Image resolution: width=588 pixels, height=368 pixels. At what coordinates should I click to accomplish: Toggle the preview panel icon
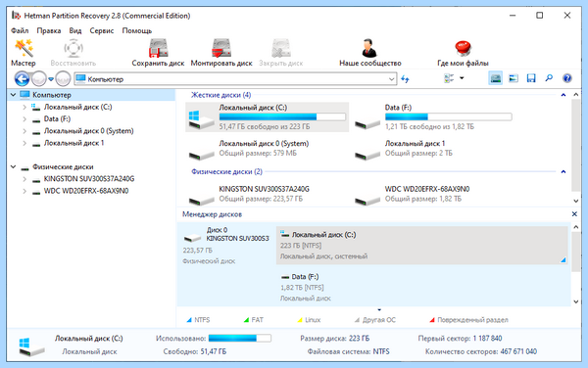(x=513, y=78)
